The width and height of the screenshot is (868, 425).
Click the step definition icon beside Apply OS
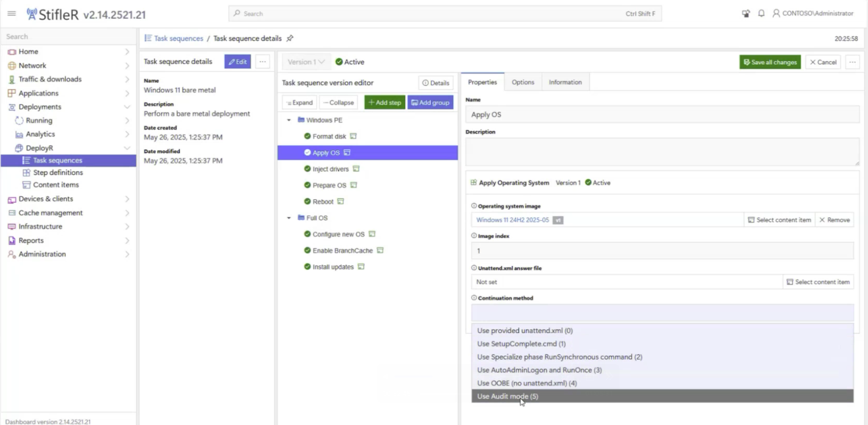coord(347,153)
